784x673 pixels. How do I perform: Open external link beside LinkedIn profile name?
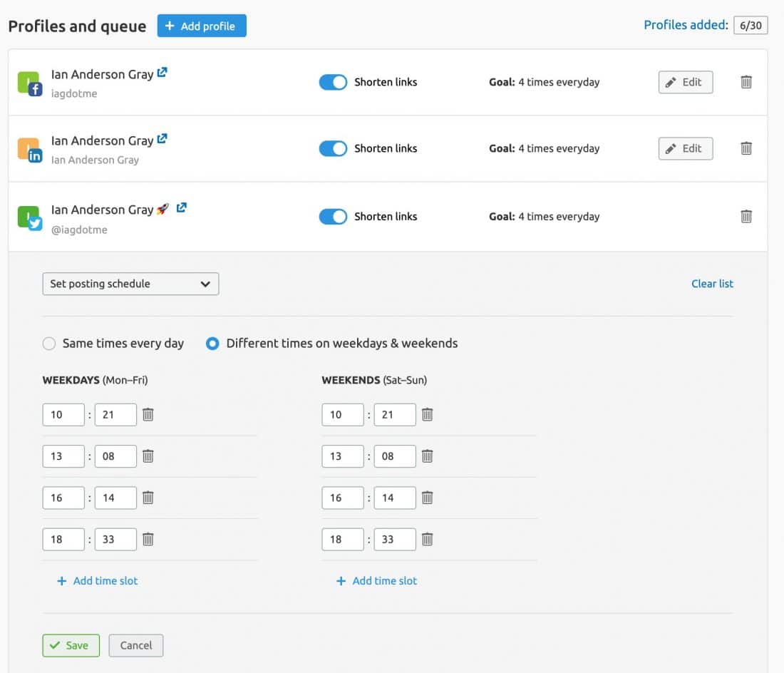(x=163, y=139)
